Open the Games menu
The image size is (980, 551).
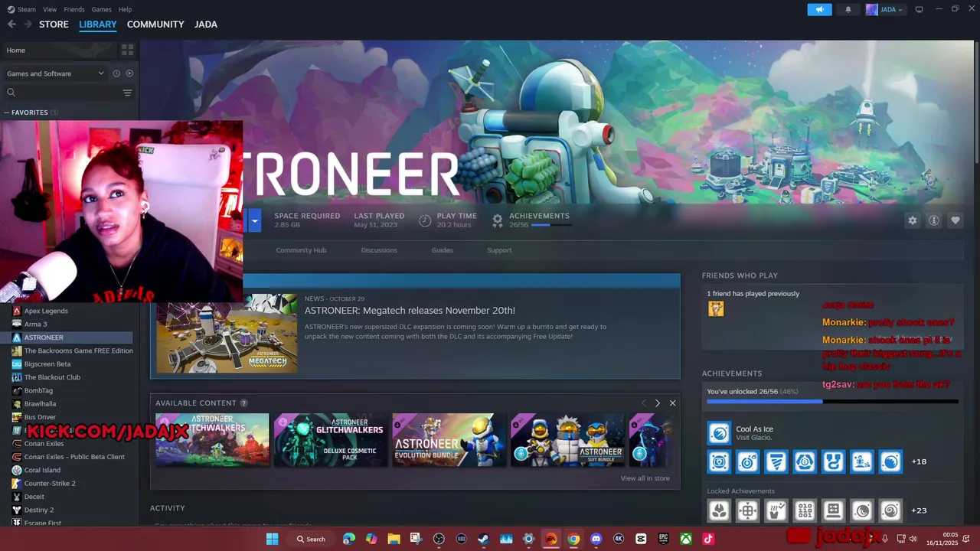click(102, 9)
